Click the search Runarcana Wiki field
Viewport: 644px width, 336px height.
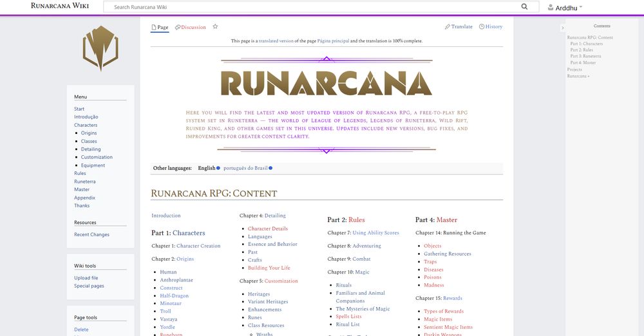(321, 7)
